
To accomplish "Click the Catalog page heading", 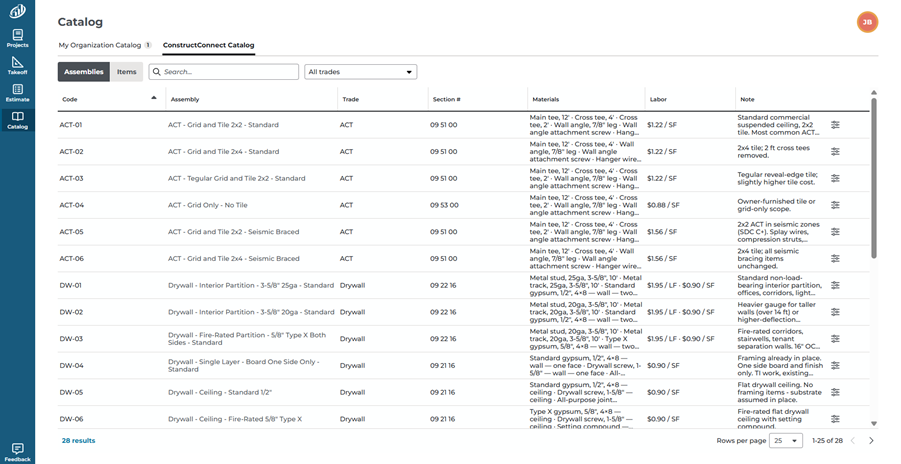I will [x=80, y=22].
